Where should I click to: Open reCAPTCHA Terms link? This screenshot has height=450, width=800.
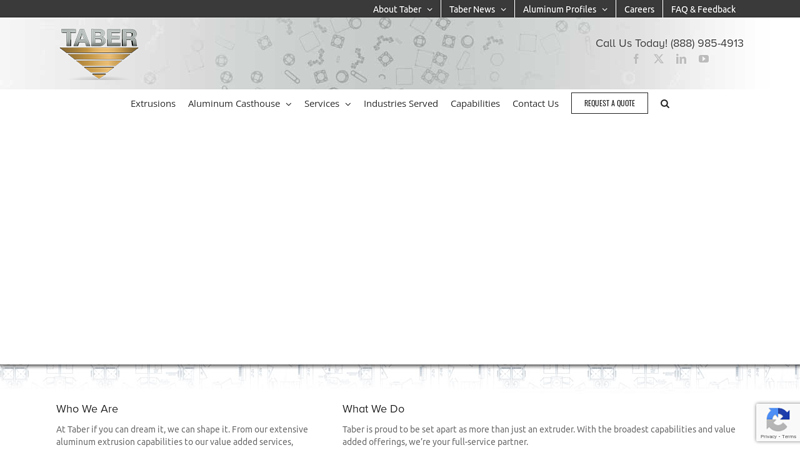789,437
